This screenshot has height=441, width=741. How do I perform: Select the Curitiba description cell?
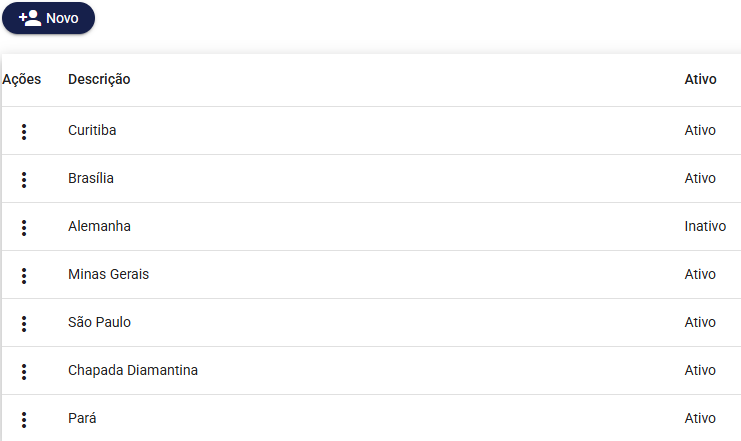coord(92,131)
